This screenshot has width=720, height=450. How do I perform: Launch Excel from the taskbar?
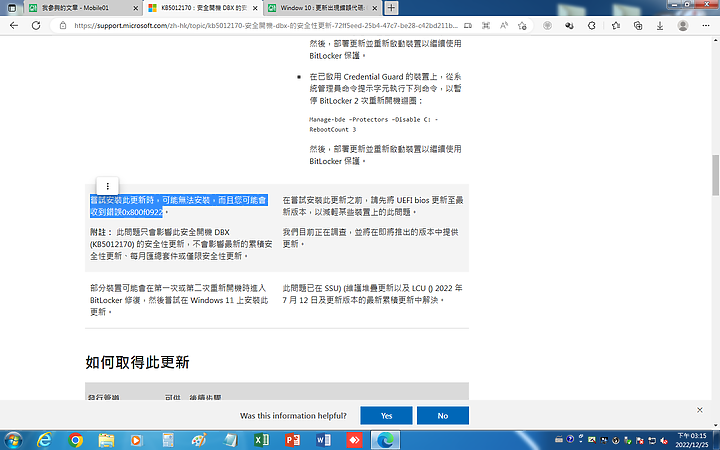[261, 440]
